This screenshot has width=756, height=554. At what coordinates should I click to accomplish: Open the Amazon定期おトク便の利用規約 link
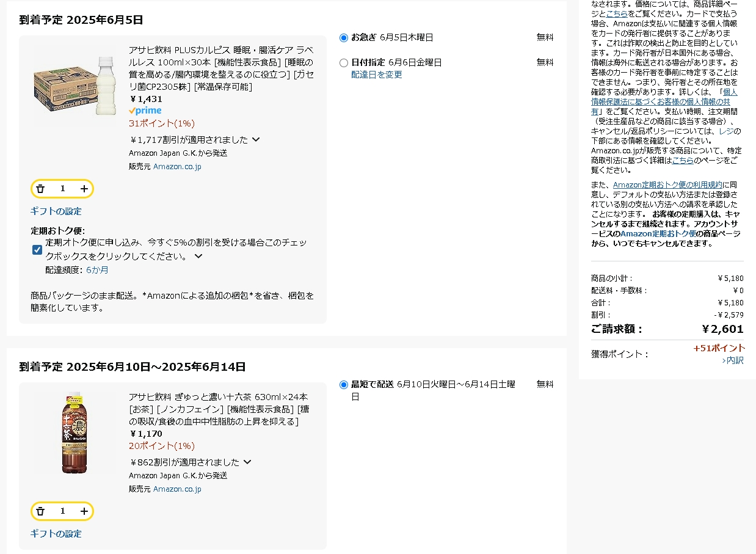pos(667,184)
